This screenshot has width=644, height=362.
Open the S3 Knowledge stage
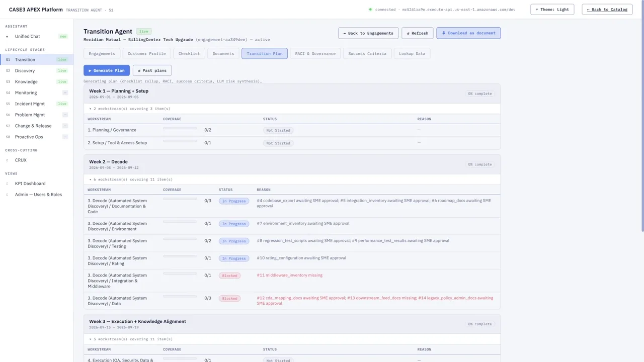tap(36, 81)
